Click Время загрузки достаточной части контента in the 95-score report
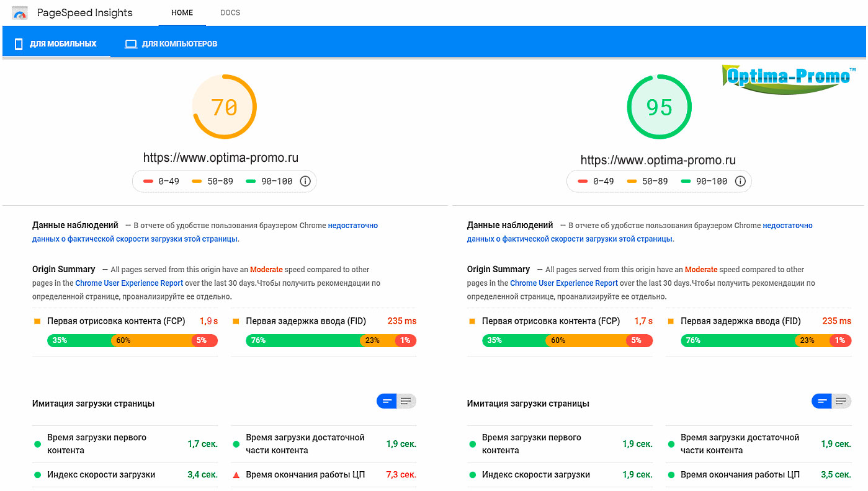 (x=740, y=444)
